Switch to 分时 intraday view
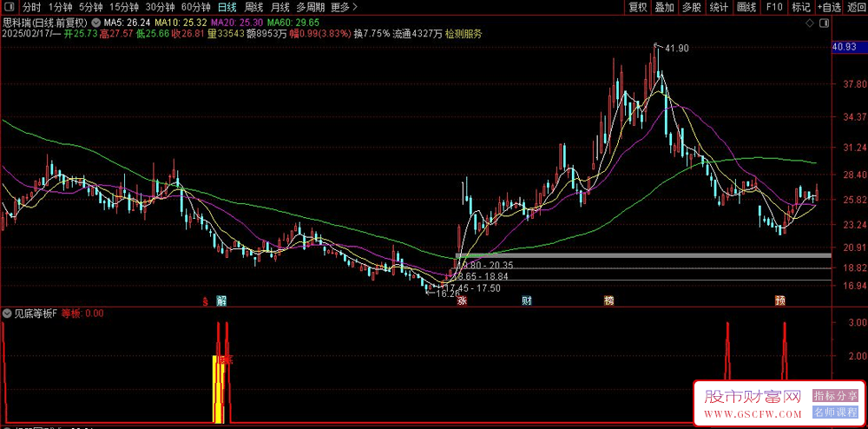Viewport: 868px width, 429px height. coord(31,7)
